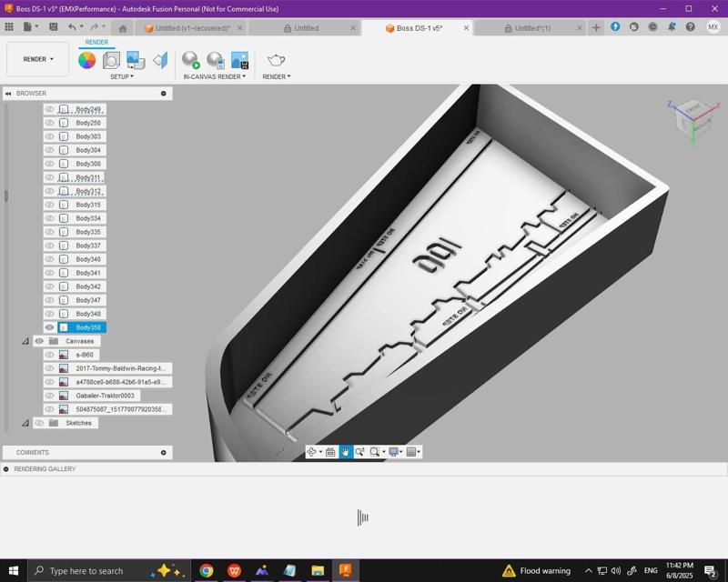
Task: Hide Body350 using its eye icon
Action: click(x=49, y=327)
